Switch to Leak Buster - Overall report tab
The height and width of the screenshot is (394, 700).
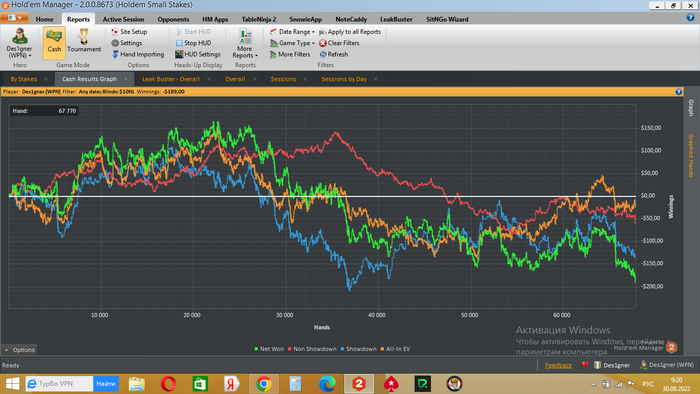point(171,79)
